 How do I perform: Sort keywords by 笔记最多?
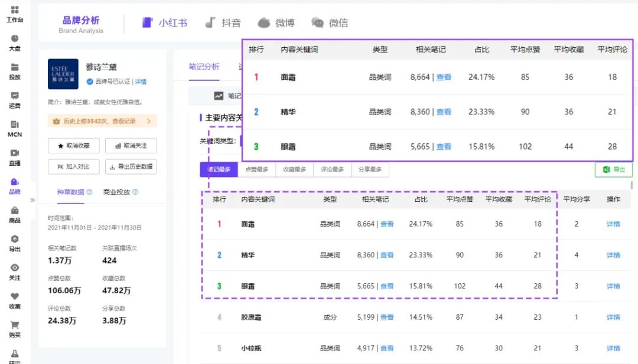pyautogui.click(x=219, y=169)
